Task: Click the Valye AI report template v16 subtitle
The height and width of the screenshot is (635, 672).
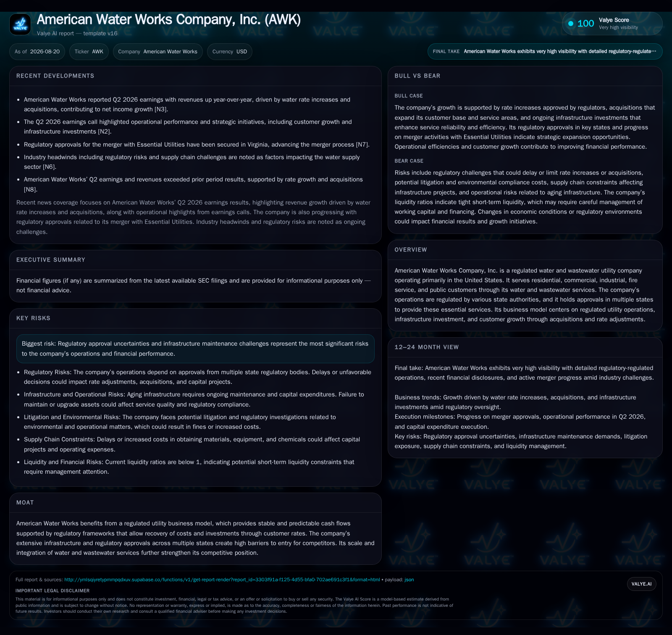Action: pyautogui.click(x=77, y=34)
